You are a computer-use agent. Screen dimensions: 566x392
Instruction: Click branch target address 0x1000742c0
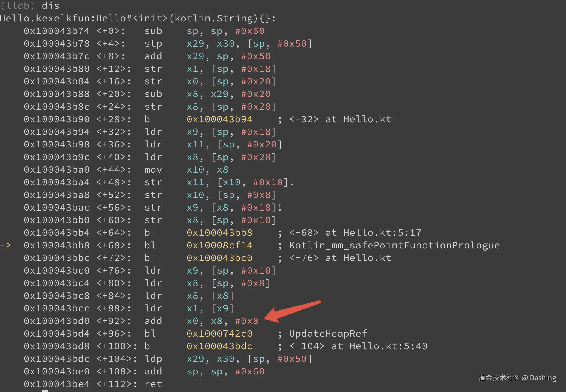click(x=219, y=333)
